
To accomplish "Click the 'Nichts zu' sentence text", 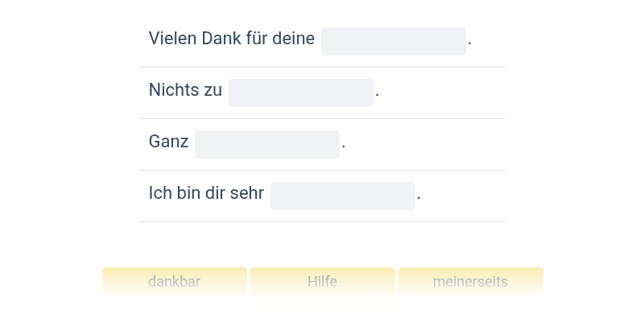I will click(185, 90).
